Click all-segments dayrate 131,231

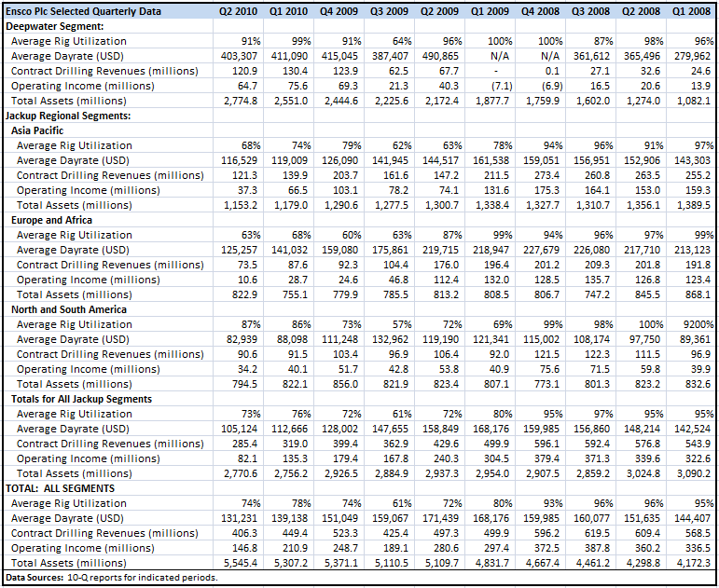point(239,518)
